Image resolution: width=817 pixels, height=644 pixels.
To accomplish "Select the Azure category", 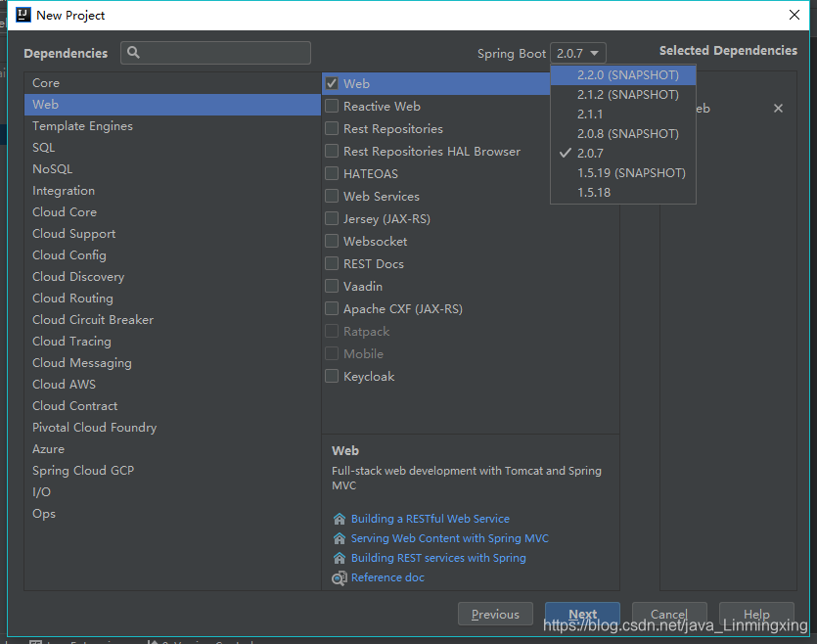I will click(172, 449).
